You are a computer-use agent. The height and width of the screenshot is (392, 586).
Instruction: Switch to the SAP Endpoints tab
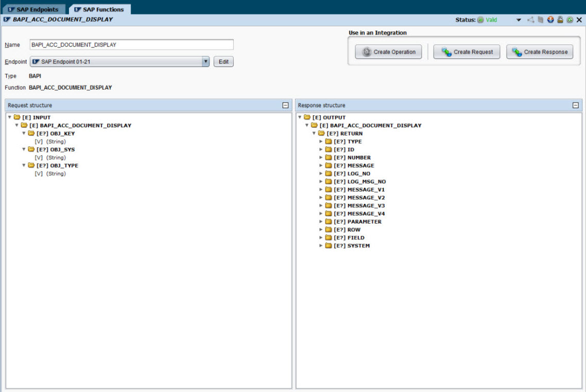click(x=33, y=9)
